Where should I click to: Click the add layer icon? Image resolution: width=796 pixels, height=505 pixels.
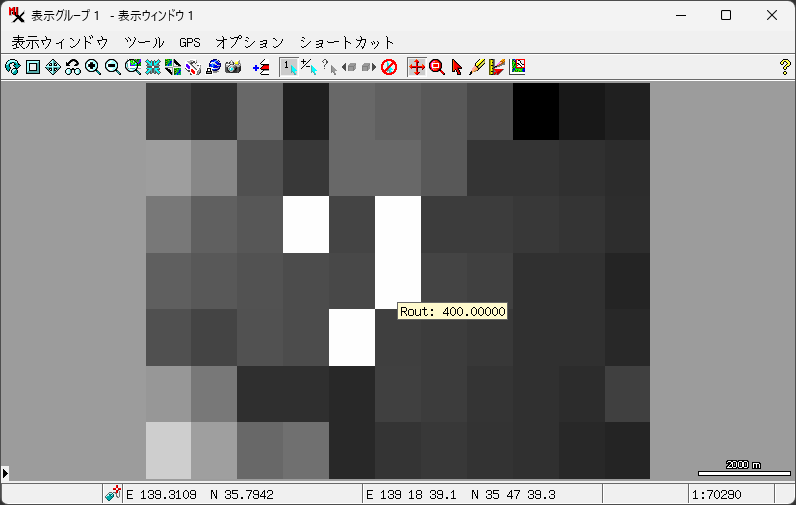pyautogui.click(x=261, y=67)
